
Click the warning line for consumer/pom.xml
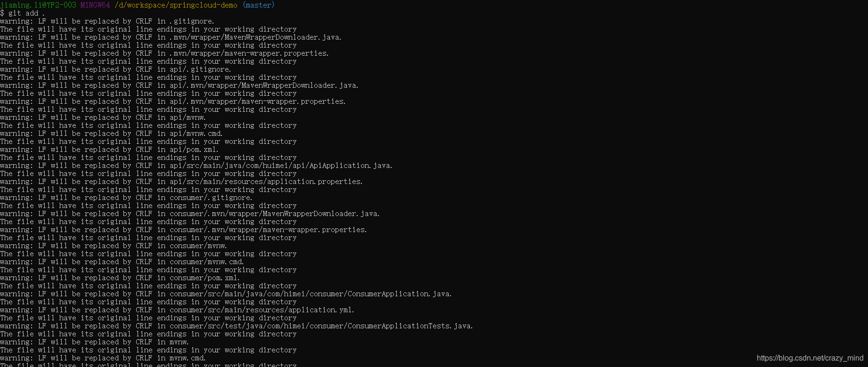(120, 278)
